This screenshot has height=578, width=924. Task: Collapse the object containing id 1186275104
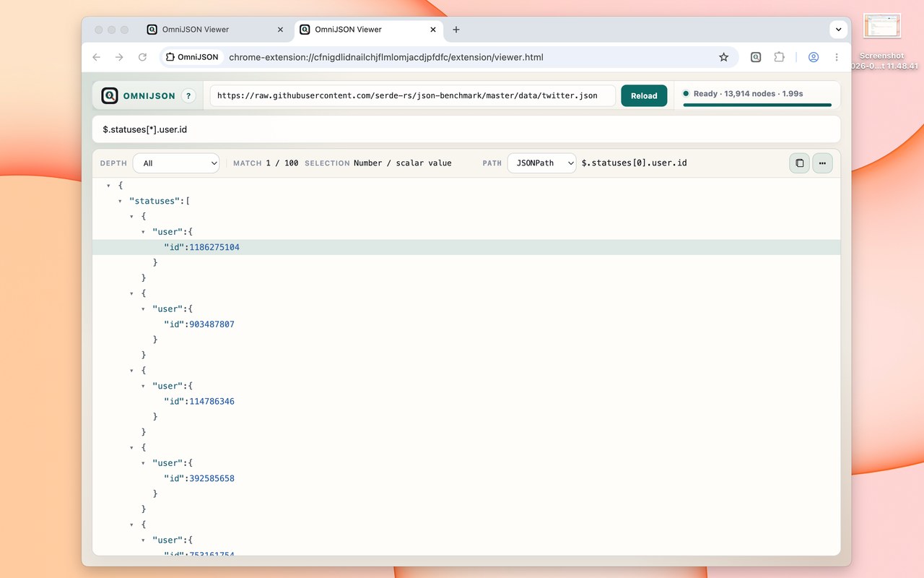coord(131,216)
